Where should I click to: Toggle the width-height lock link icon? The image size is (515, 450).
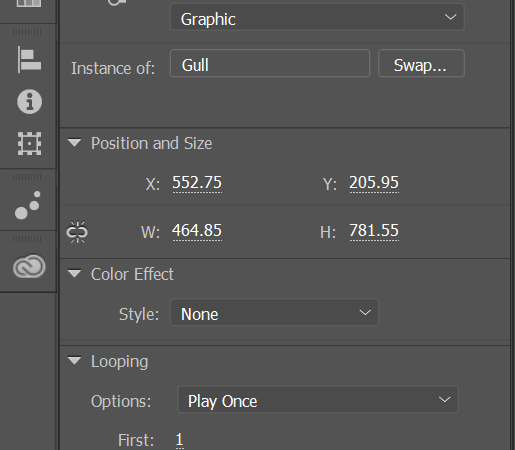pos(77,232)
